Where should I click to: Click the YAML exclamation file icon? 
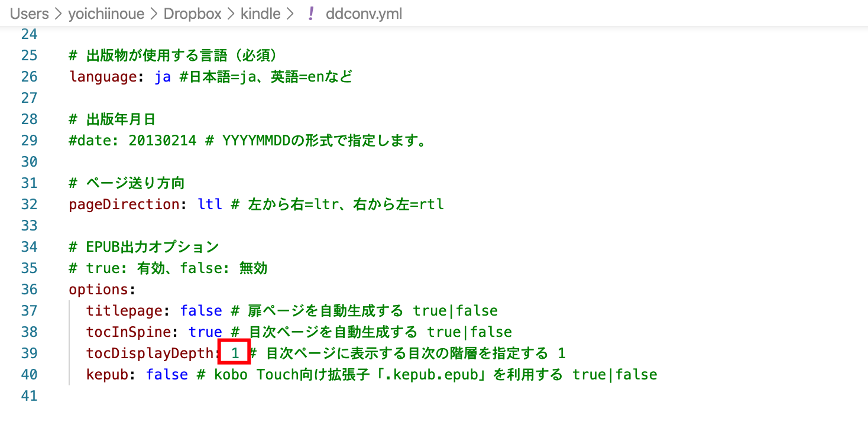point(310,14)
